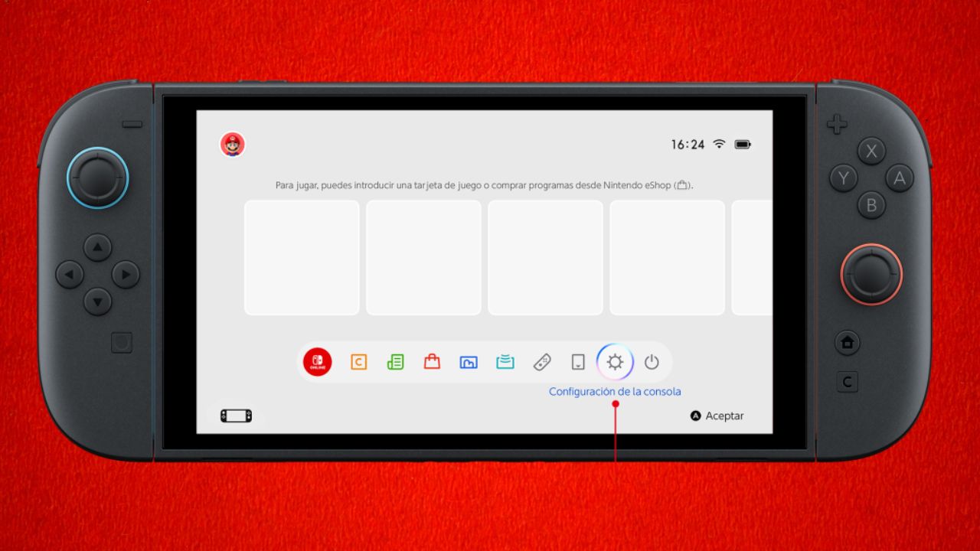Viewport: 980px width, 551px height.
Task: Click the left analog stick with blue ring
Action: 97,178
